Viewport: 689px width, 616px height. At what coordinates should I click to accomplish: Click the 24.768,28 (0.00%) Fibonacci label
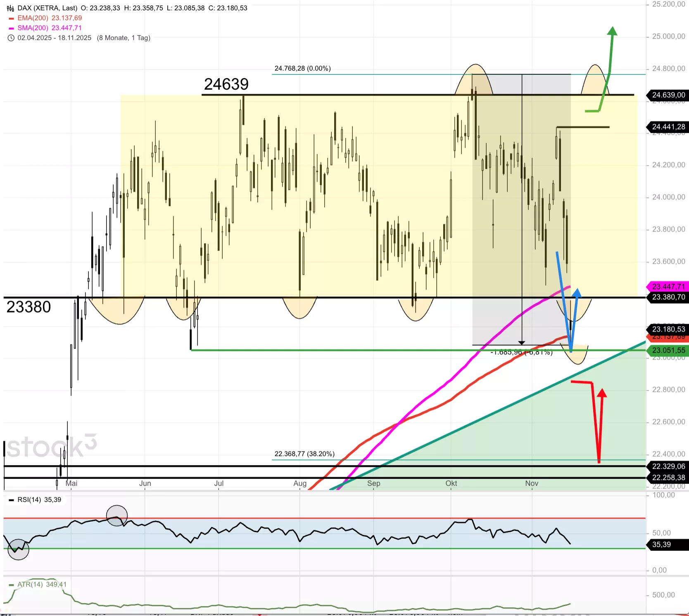302,69
